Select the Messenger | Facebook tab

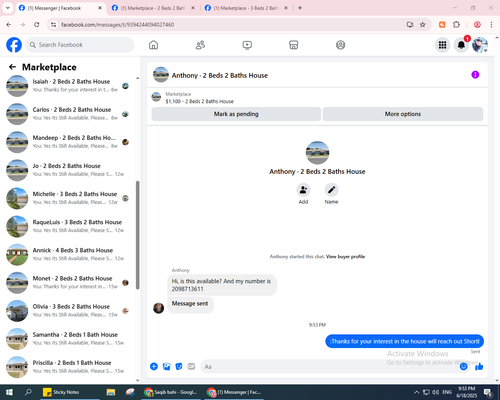coord(61,8)
